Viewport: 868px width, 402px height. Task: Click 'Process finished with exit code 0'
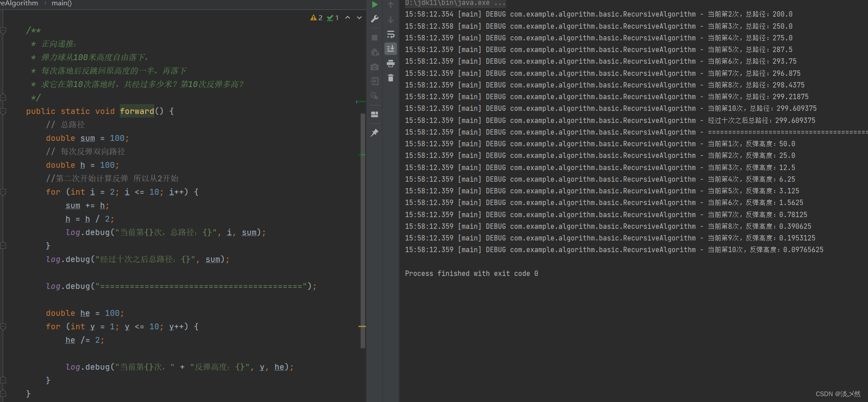coord(471,273)
